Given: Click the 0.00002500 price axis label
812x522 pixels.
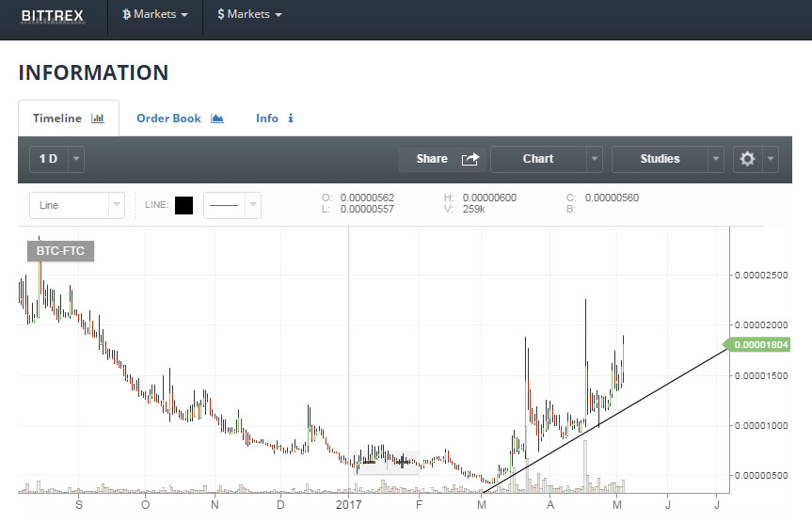Looking at the screenshot, I should (x=761, y=275).
